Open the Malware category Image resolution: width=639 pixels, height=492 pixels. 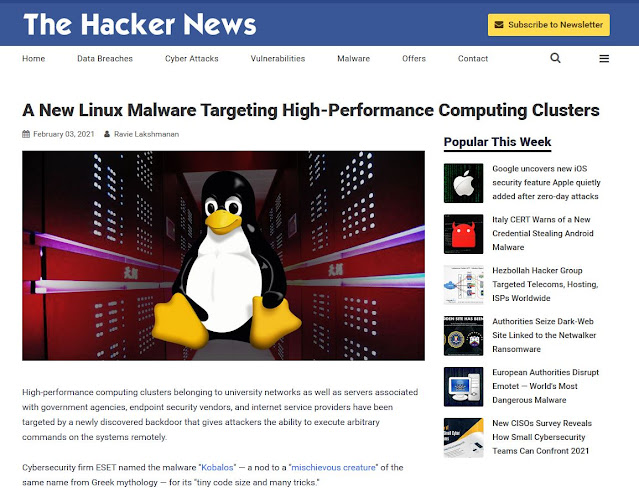[353, 59]
